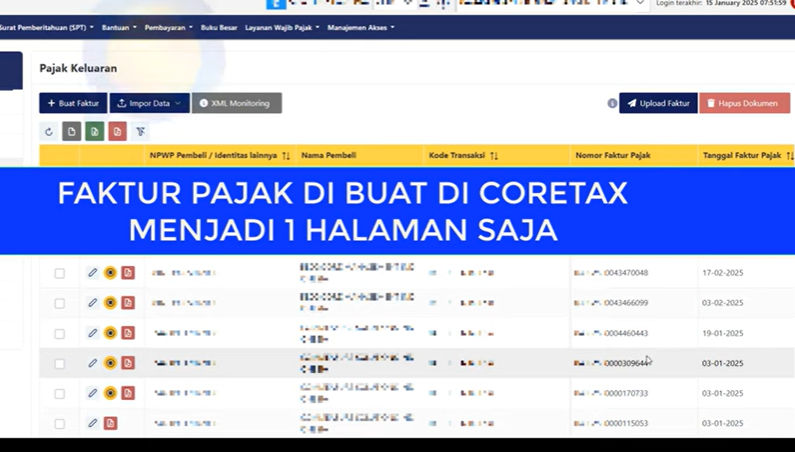Tick checkbox for invoice ending 0000115053
The width and height of the screenshot is (795, 452).
click(x=60, y=424)
